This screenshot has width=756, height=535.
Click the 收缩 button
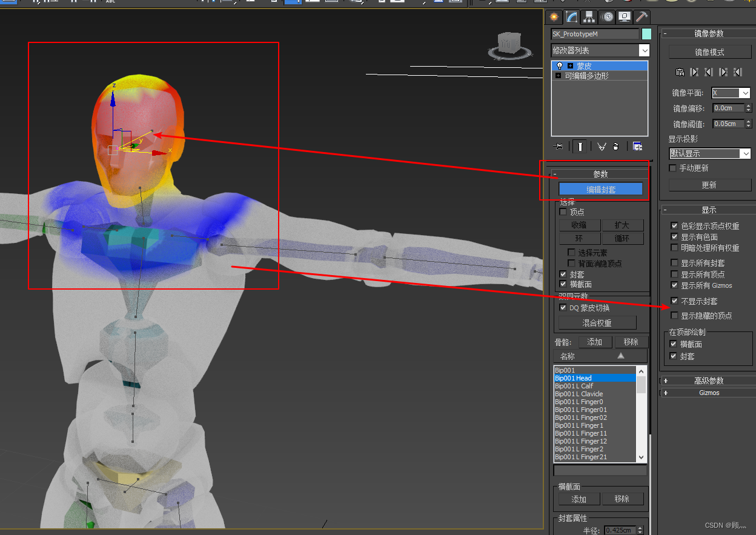point(579,225)
